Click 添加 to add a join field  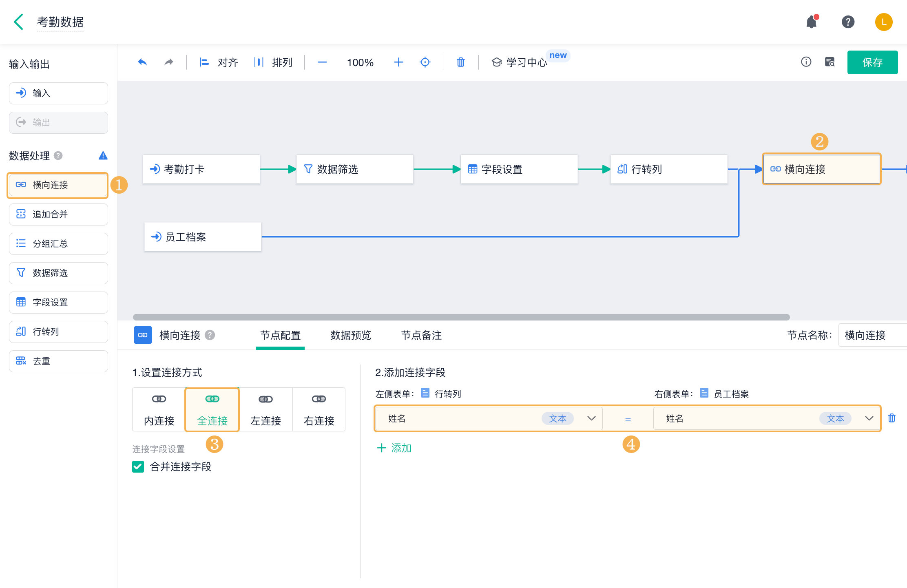click(x=394, y=448)
